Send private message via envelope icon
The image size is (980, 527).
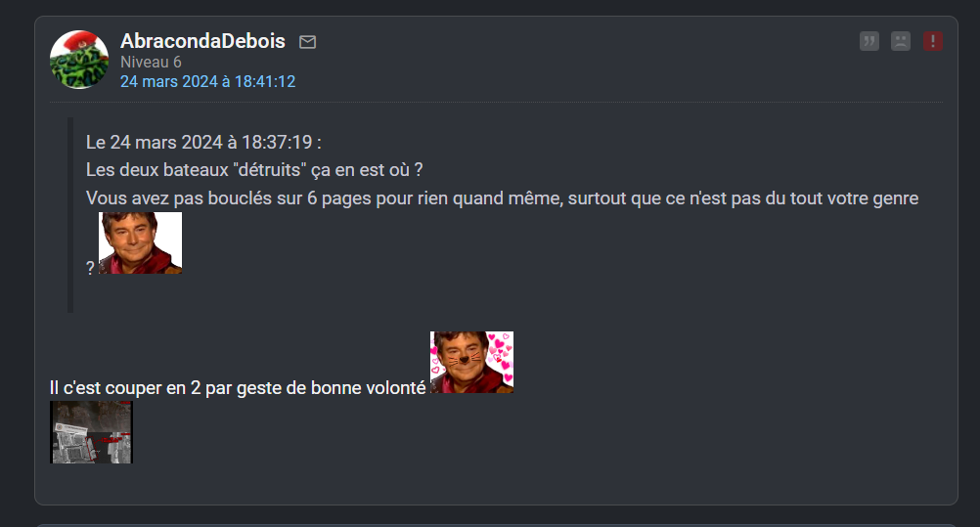[307, 42]
